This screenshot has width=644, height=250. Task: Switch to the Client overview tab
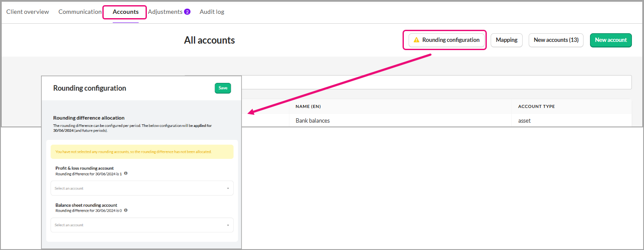click(27, 12)
